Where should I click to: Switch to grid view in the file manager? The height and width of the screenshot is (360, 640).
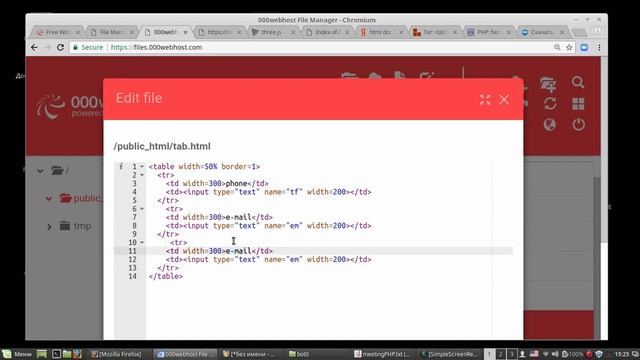[578, 104]
